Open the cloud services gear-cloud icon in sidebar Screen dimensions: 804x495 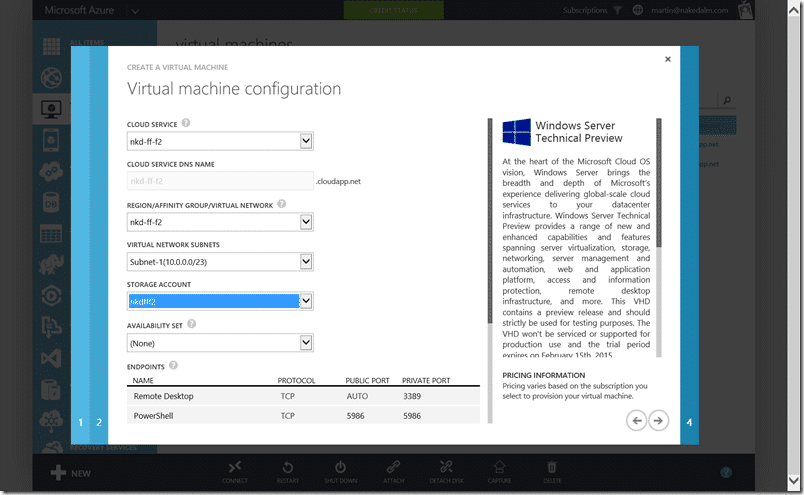click(x=51, y=171)
